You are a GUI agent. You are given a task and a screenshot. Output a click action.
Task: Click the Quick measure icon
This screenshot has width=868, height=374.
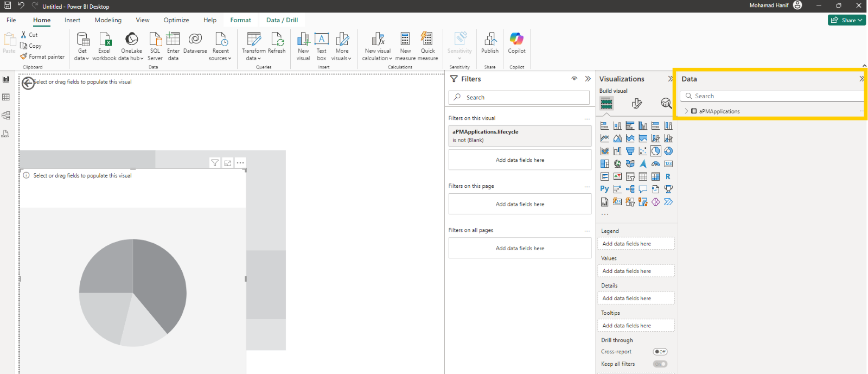pos(427,46)
